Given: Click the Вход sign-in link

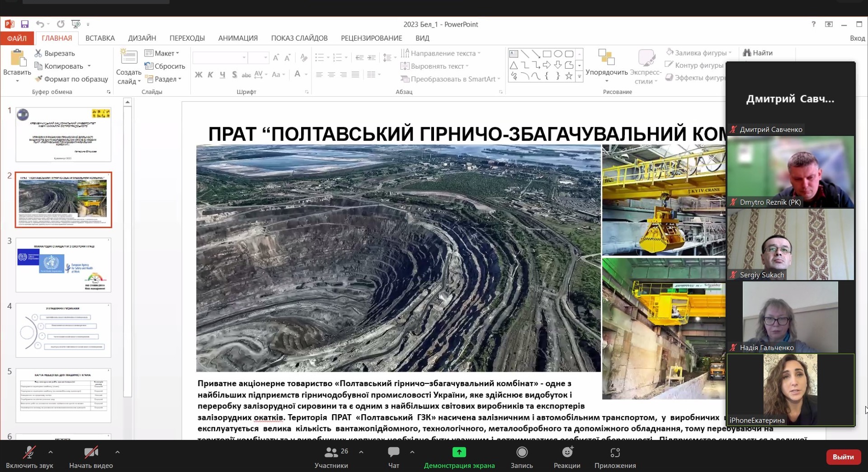Looking at the screenshot, I should 857,38.
